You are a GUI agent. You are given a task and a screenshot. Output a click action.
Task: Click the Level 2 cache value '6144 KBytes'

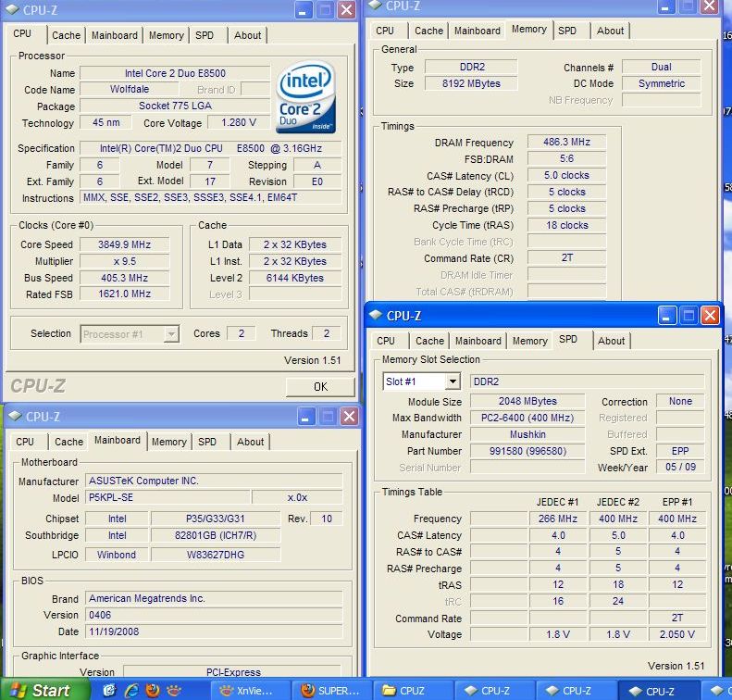tap(294, 278)
